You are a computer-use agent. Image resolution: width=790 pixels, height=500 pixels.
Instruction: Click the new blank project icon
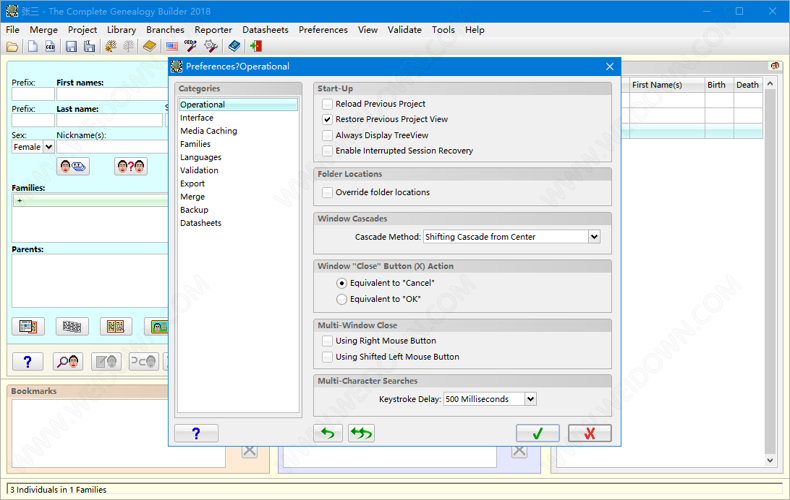click(x=33, y=47)
